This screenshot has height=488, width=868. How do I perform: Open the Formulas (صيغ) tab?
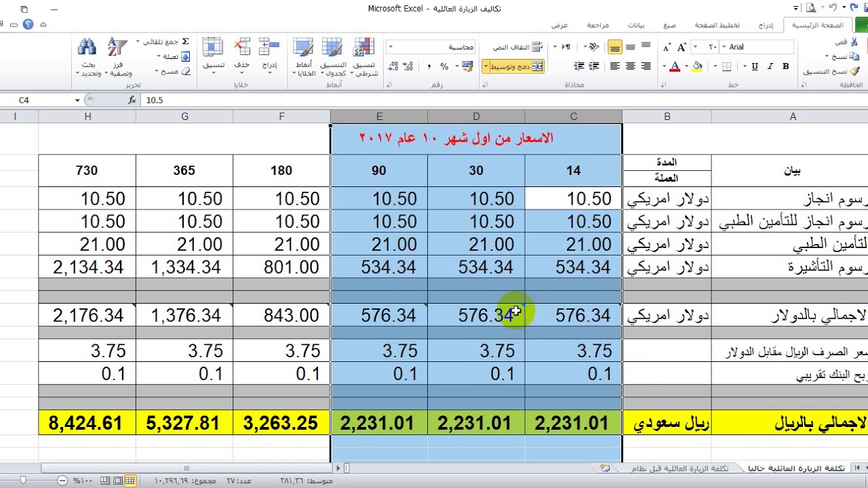(669, 25)
